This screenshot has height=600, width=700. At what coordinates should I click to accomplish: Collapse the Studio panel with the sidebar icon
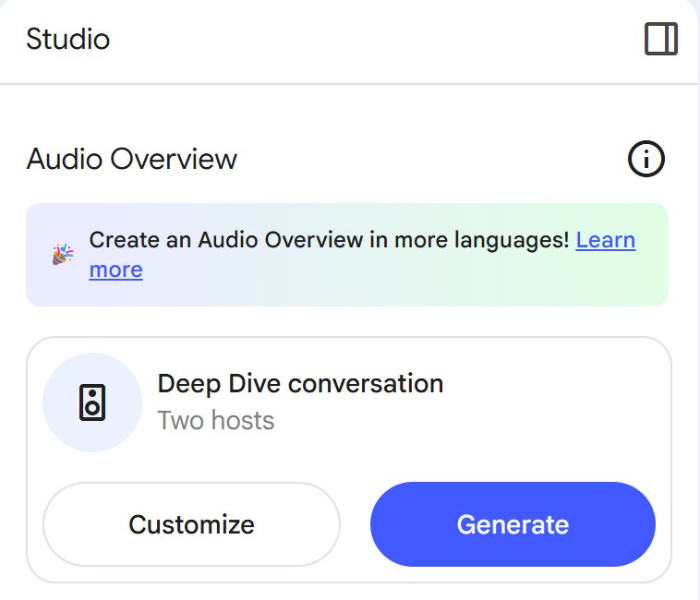coord(661,39)
